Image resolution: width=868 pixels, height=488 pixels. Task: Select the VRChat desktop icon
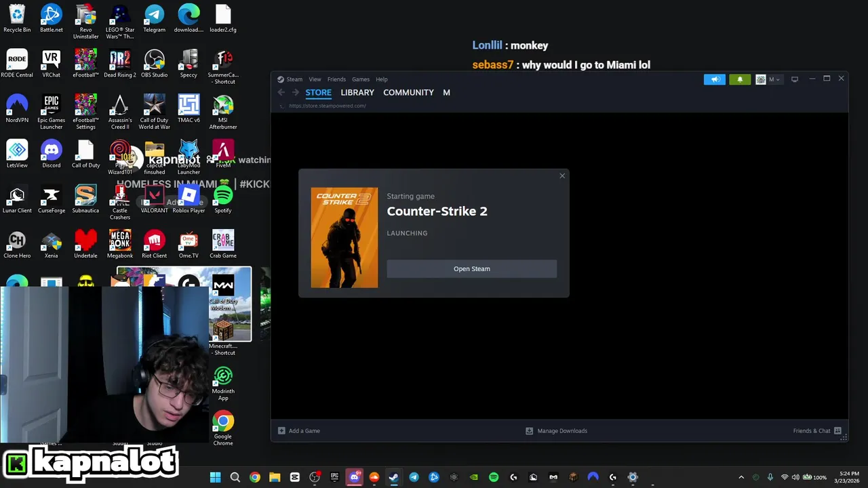coord(51,64)
